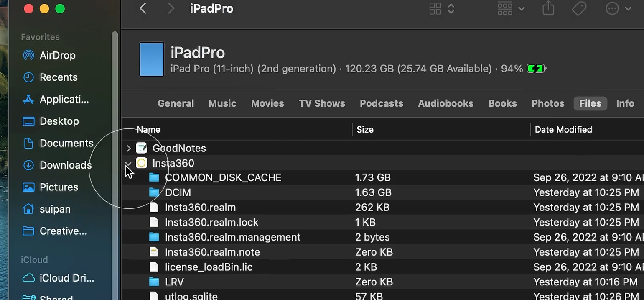Open the group-by options dropdown
The width and height of the screenshot is (644, 300).
pos(512,8)
